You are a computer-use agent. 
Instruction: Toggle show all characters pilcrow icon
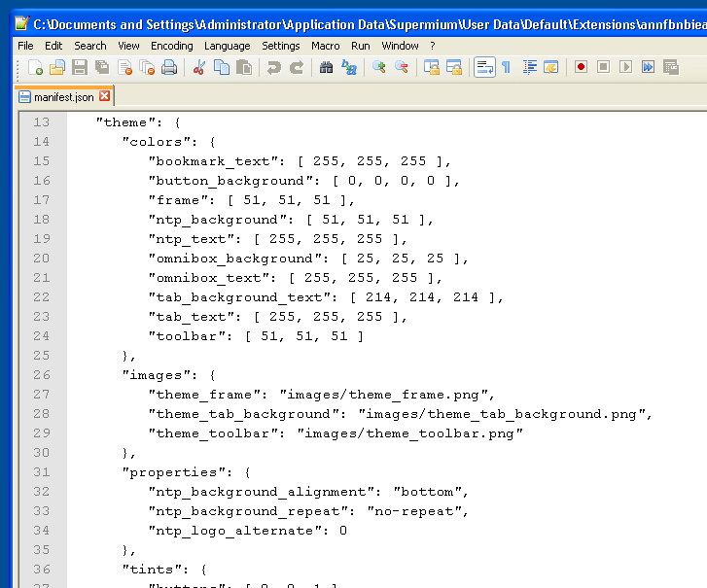506,67
